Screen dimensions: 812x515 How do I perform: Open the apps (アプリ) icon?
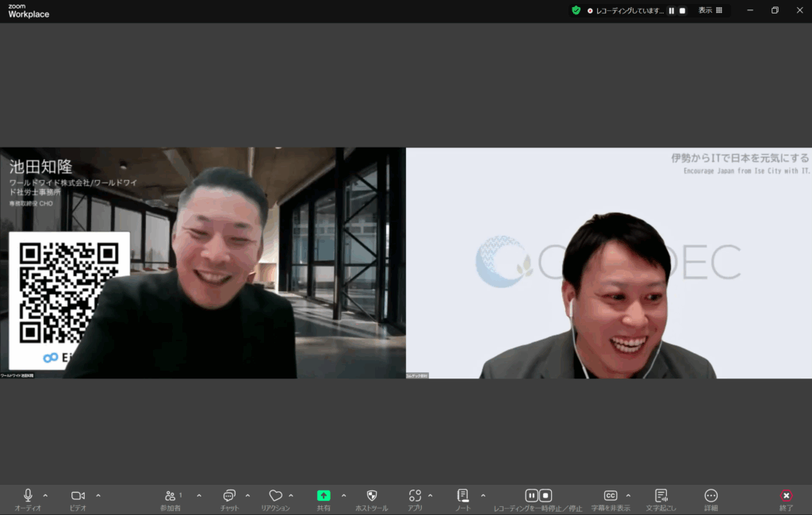point(415,496)
